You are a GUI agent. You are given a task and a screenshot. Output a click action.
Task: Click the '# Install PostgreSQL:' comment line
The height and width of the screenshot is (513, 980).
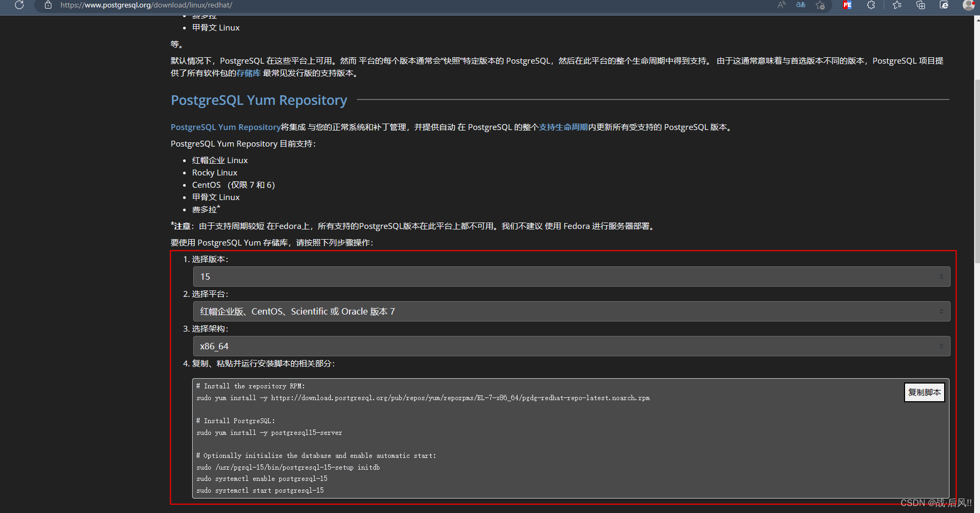pyautogui.click(x=235, y=421)
